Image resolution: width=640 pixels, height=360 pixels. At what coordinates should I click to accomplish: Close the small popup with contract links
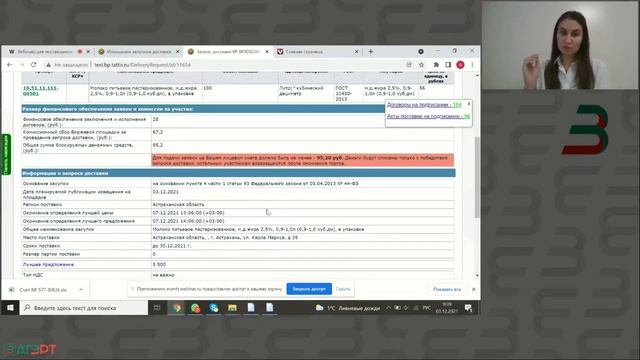point(469,104)
